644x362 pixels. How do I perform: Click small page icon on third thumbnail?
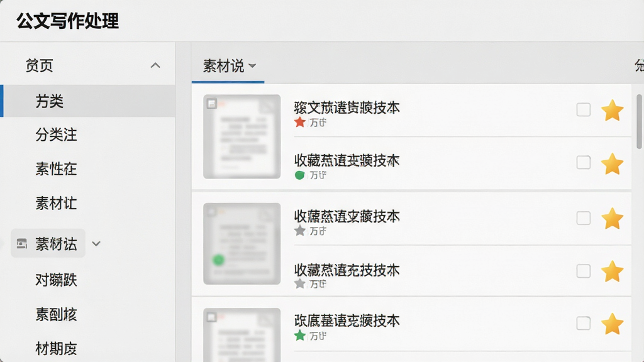click(211, 317)
